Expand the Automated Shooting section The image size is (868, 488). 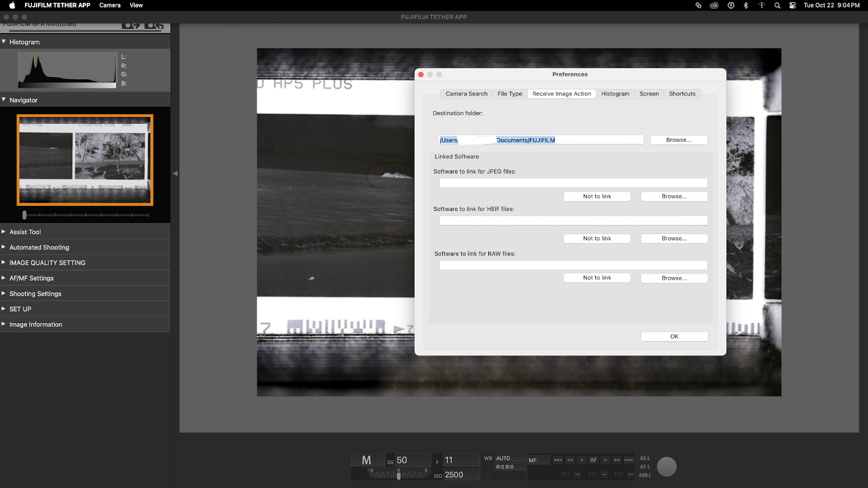(x=4, y=247)
